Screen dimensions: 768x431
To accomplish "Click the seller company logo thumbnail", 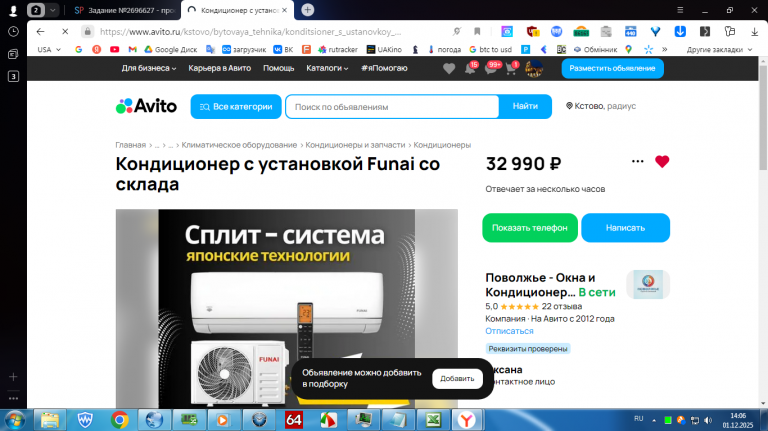I will point(648,284).
